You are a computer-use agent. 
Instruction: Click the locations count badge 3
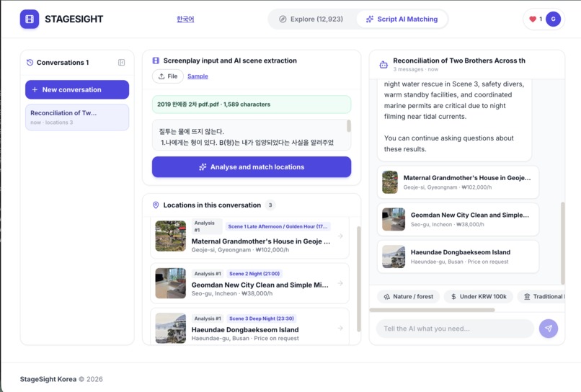270,205
